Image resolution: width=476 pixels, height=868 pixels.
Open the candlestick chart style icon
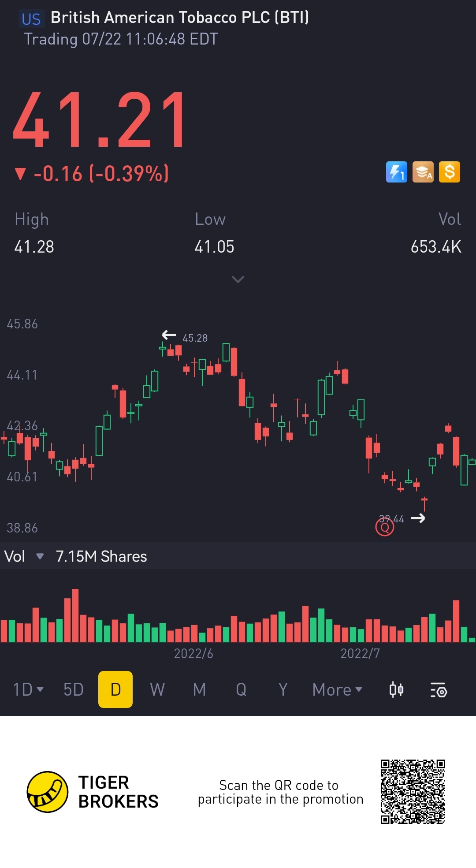(x=396, y=689)
